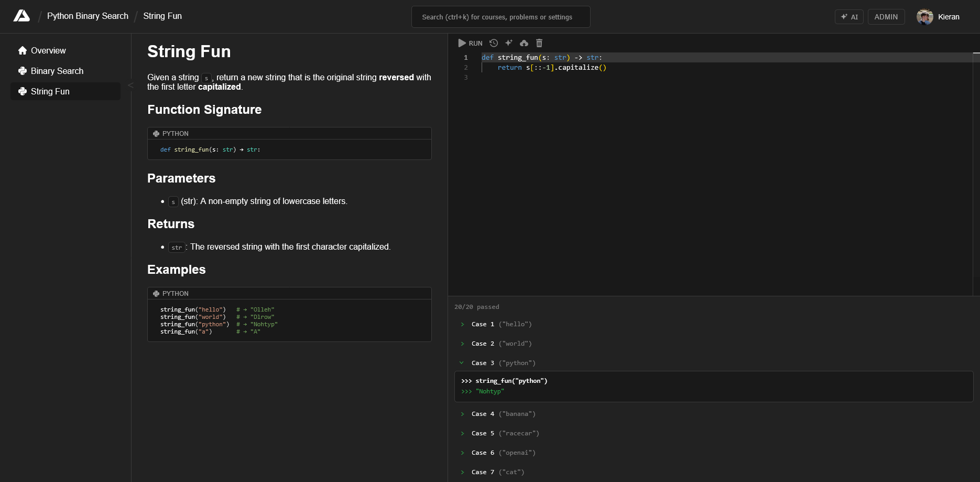Click the PYTHON label on examples code block
The height and width of the screenshot is (482, 980).
(175, 294)
